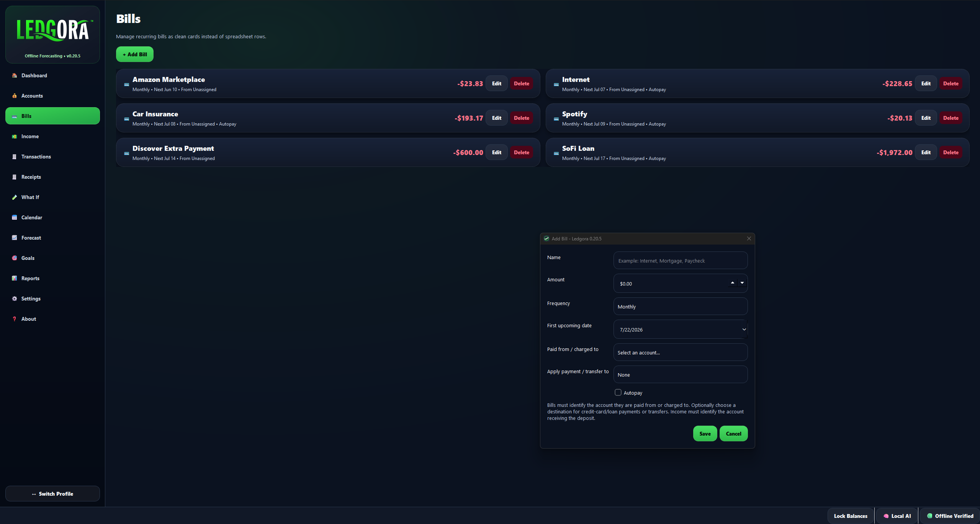The width and height of the screenshot is (980, 524).
Task: Open the Frequency Monthly dropdown
Action: 680,306
